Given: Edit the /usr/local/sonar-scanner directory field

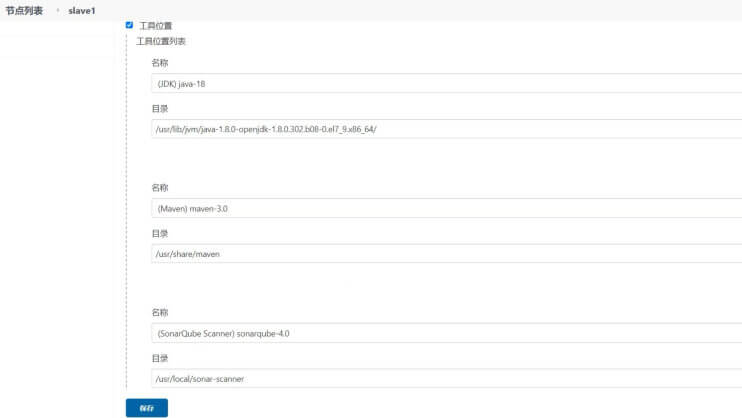Looking at the screenshot, I should point(446,379).
